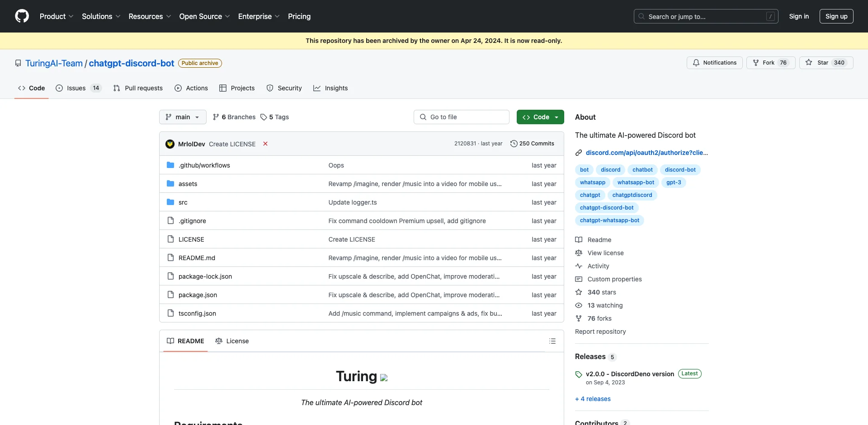
Task: Open the green Code dropdown button
Action: 540,117
